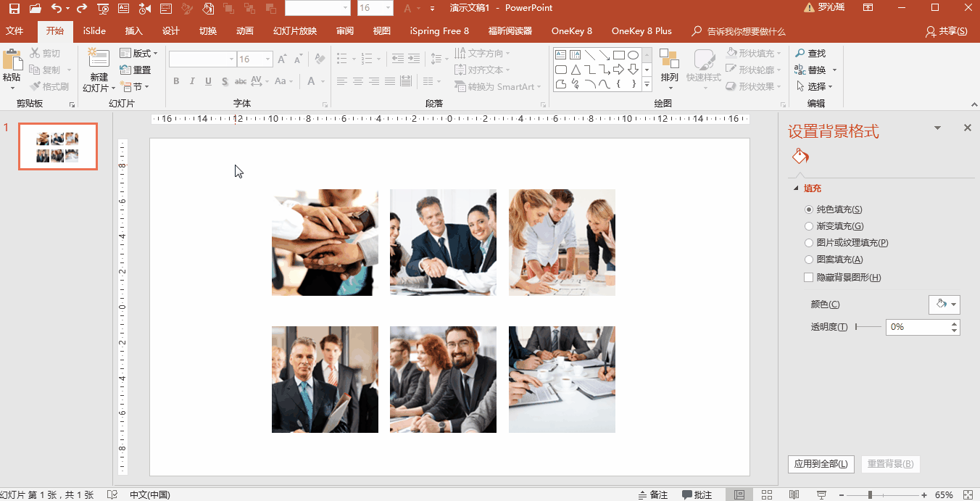Check Hide background graphics (隐藏背景图形) checkbox

tap(809, 278)
